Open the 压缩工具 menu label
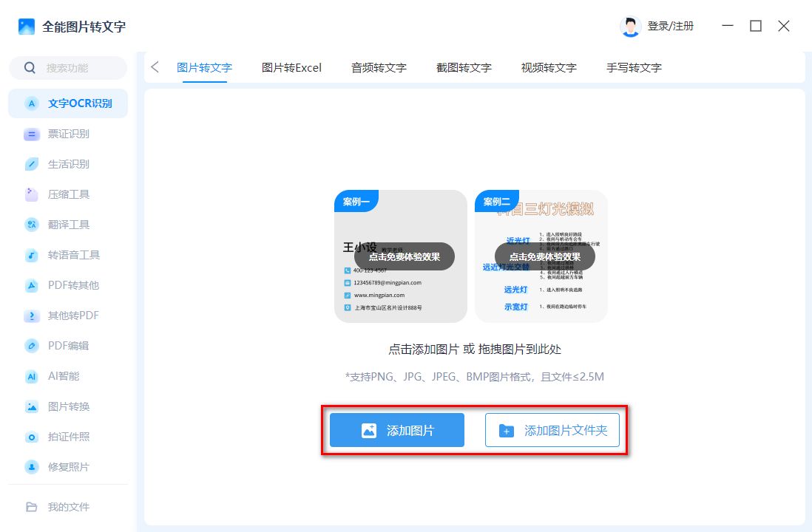This screenshot has height=532, width=812. tap(69, 194)
